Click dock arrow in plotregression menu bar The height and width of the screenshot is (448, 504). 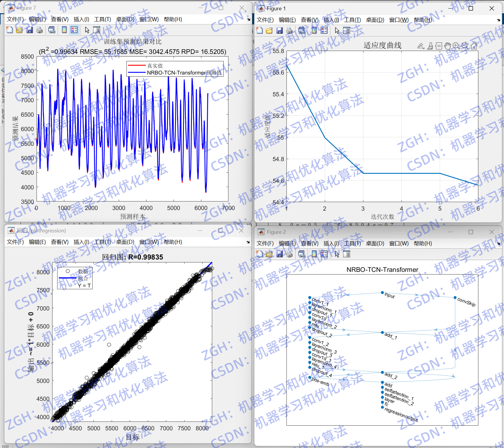[248, 242]
